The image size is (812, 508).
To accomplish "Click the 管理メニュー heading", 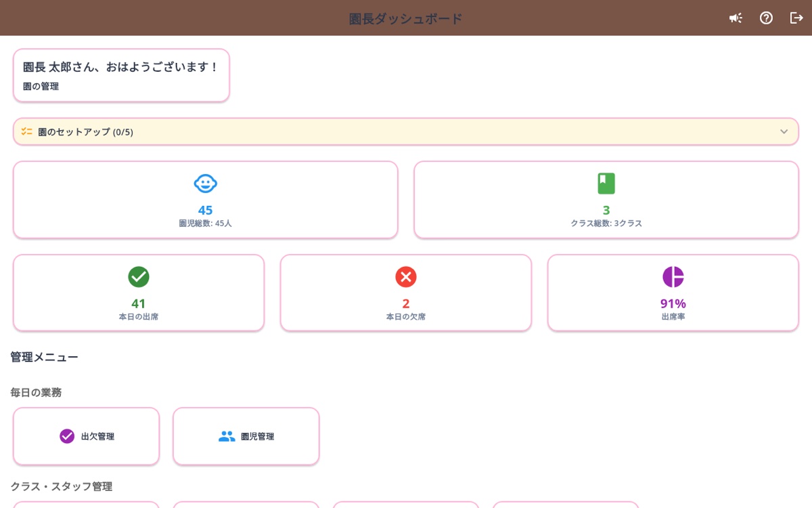I will [44, 357].
